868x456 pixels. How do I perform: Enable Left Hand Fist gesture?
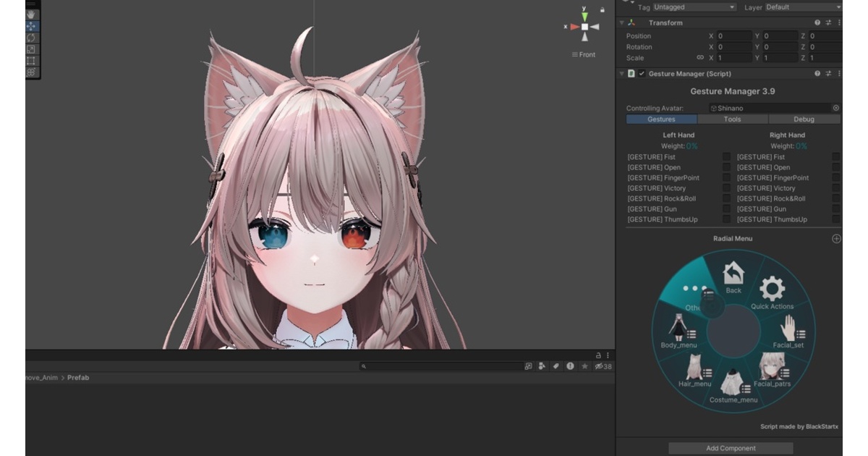726,156
